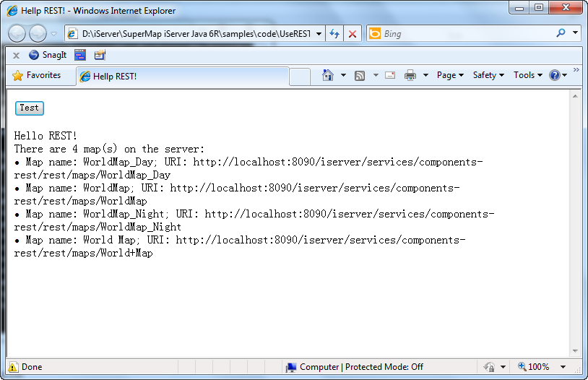Click the RSS Feeds icon

[x=360, y=75]
